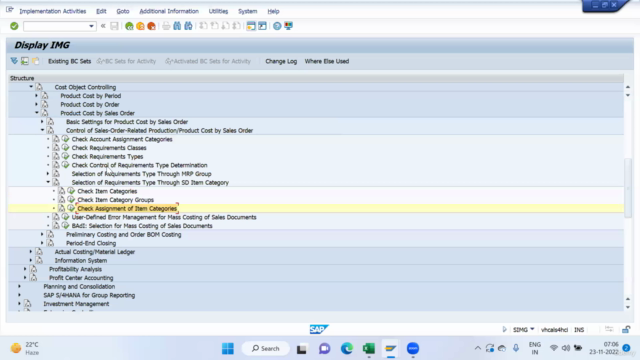640x360 pixels.
Task: Select Profit Center Accounting tree item
Action: pyautogui.click(x=81, y=278)
